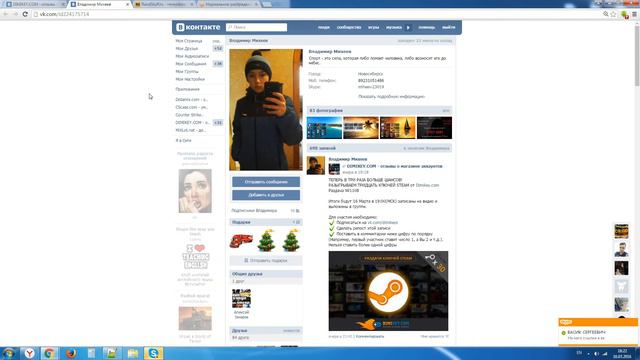Click Show detailed information link
Image resolution: width=640 pixels, height=360 pixels.
tap(391, 97)
